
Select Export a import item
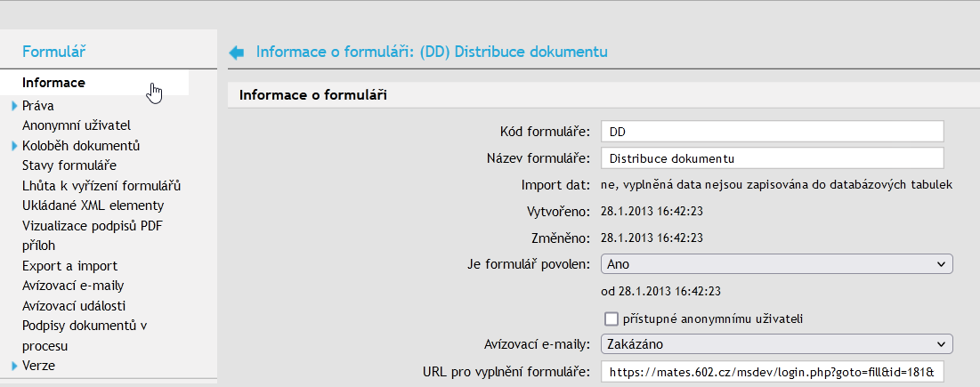[69, 266]
